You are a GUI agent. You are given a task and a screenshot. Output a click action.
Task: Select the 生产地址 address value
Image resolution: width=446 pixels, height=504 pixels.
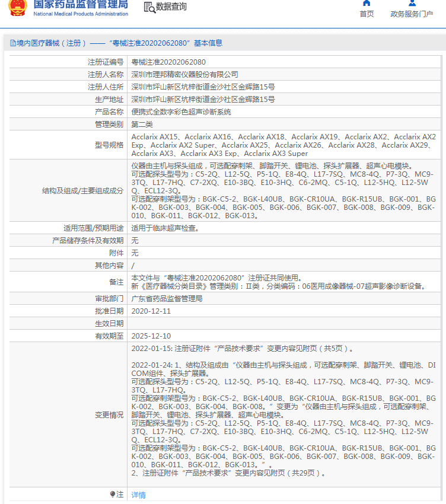tap(203, 100)
